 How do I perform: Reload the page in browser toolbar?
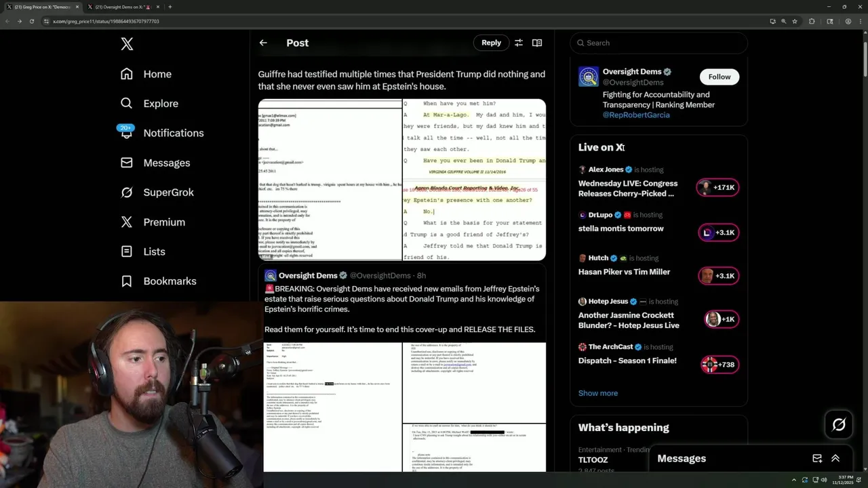click(32, 21)
